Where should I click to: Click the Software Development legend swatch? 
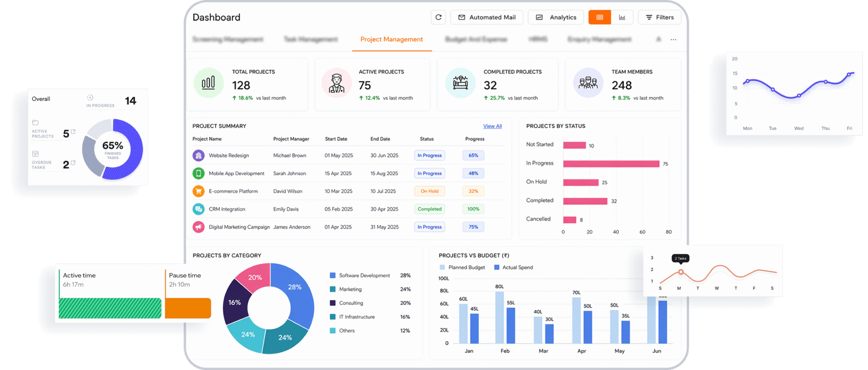tap(333, 275)
